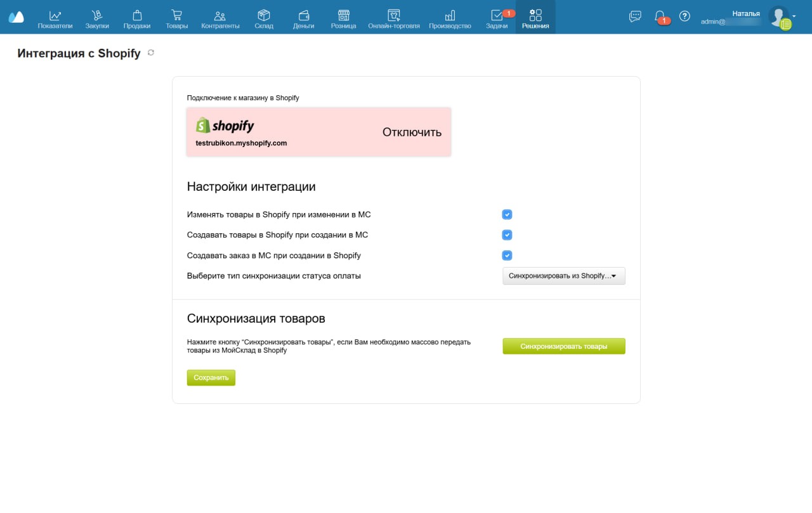The width and height of the screenshot is (812, 513).
Task: Uncheck Изменять товары в Shopify checkbox
Action: click(507, 214)
